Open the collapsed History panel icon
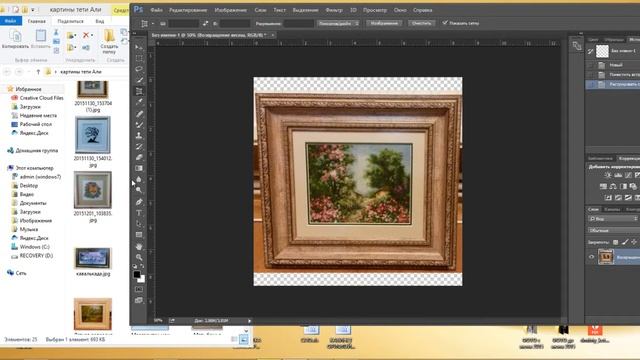 [576, 46]
